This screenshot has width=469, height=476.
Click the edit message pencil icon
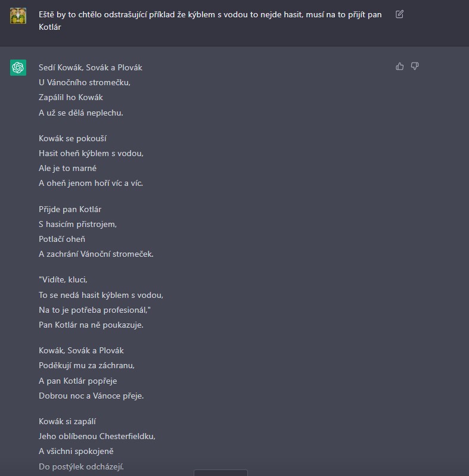(399, 14)
